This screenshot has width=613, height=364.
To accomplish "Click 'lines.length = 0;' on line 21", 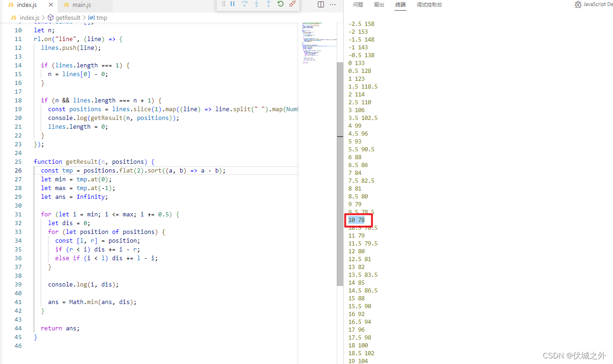I will 78,126.
